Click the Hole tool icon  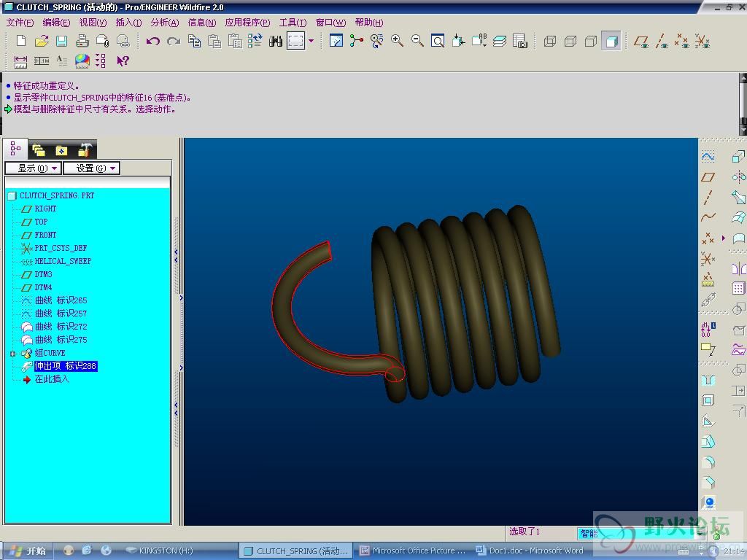pyautogui.click(x=708, y=380)
